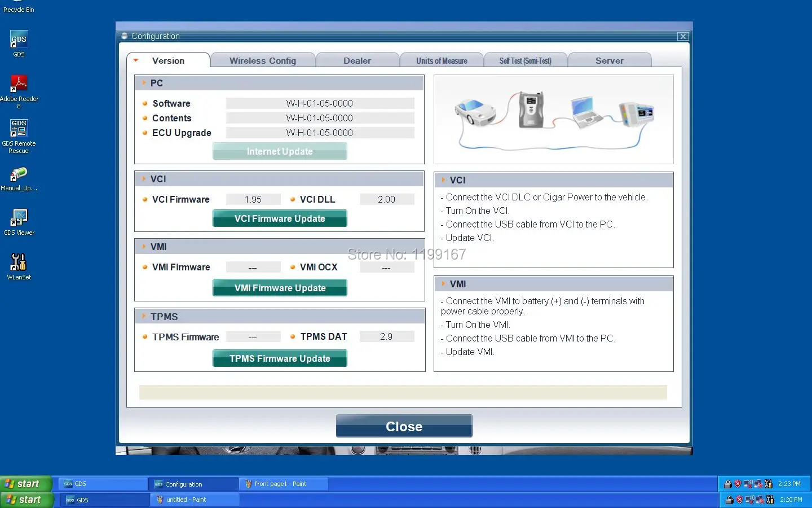Screen dimensions: 812x508
Task: Click the PC section header arrow
Action: 144,83
